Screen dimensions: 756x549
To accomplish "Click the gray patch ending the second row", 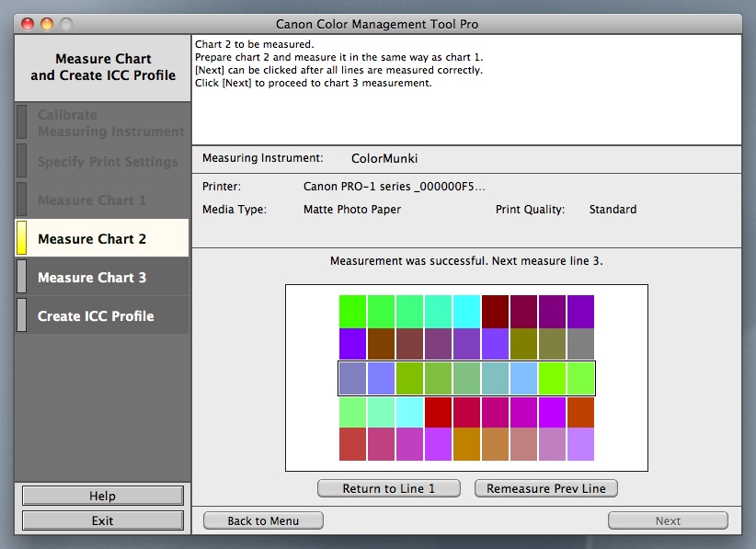I will click(580, 344).
